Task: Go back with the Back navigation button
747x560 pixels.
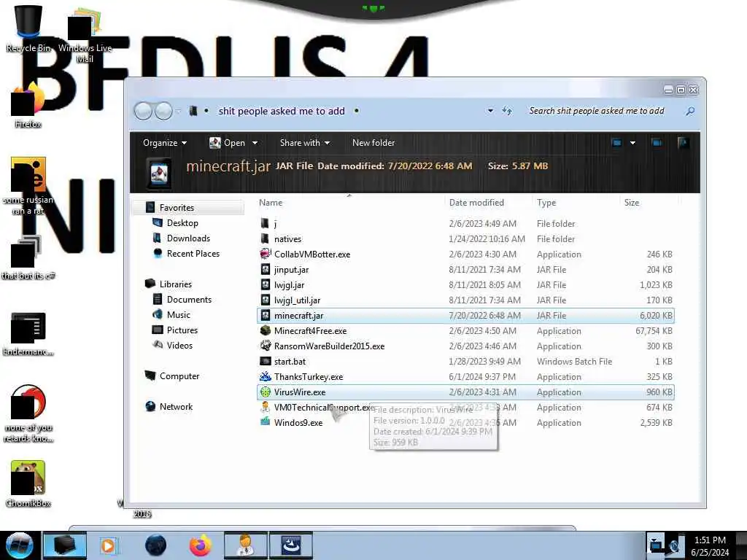Action: click(x=143, y=111)
